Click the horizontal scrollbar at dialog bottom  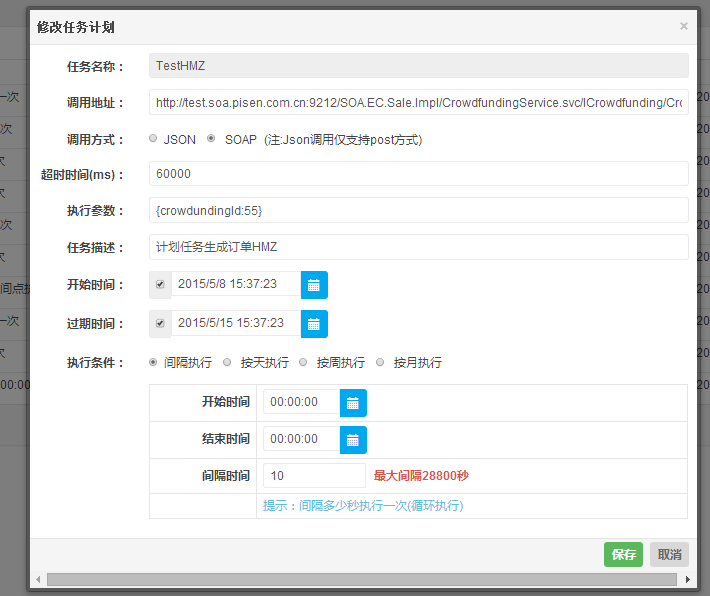360,579
